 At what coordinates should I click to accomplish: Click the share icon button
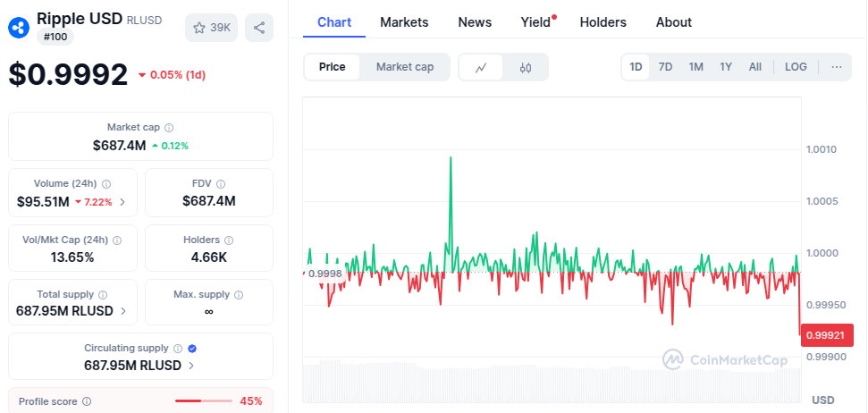(258, 28)
